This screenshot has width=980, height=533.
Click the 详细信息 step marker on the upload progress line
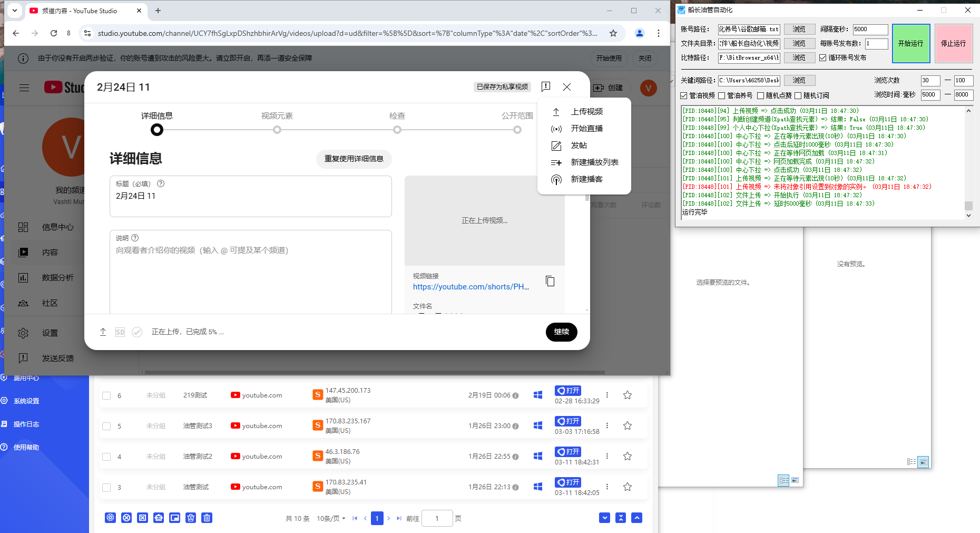pyautogui.click(x=157, y=130)
